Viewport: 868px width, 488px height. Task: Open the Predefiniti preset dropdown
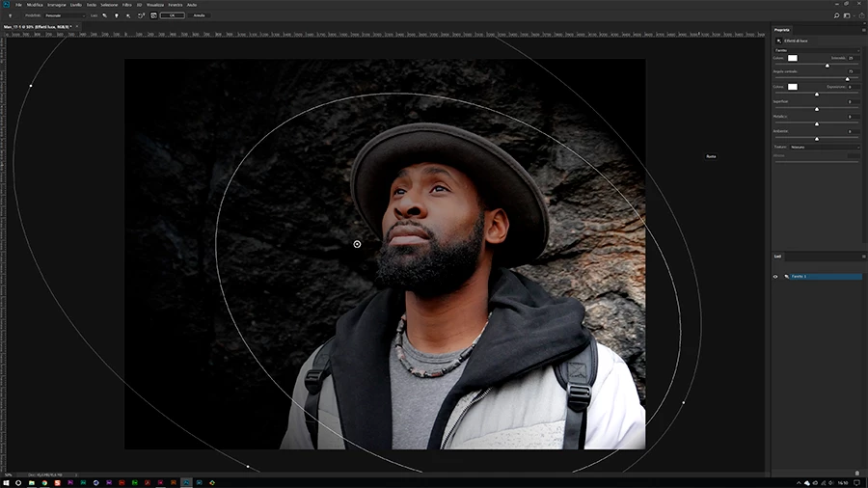65,15
